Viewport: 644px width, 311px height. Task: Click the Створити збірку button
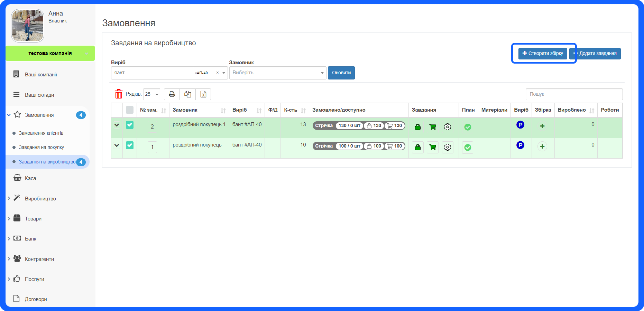pos(543,54)
